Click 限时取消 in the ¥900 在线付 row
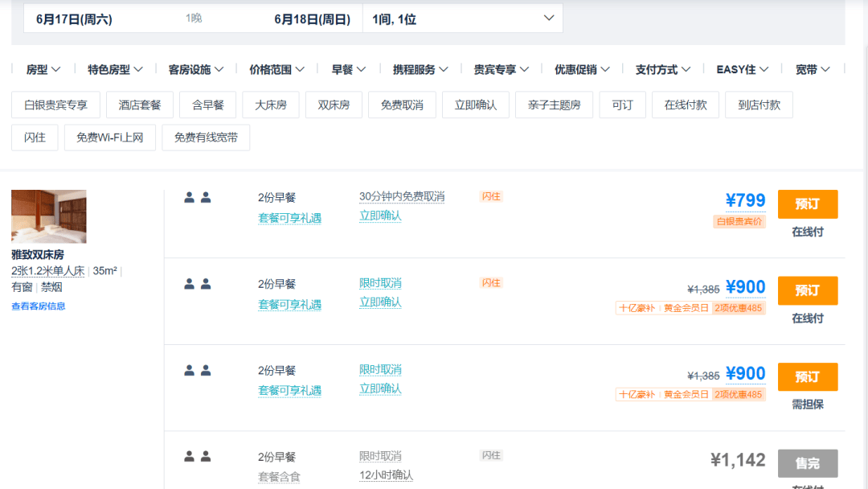The width and height of the screenshot is (868, 489). click(380, 283)
